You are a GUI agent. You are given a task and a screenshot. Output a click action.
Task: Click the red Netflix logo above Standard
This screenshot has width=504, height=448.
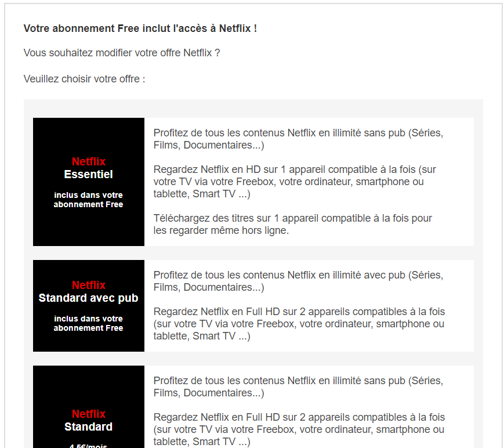click(88, 414)
